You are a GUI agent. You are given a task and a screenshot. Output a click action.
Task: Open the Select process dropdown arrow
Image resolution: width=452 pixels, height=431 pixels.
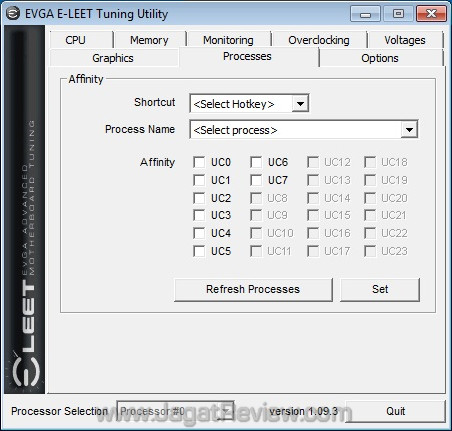(409, 130)
